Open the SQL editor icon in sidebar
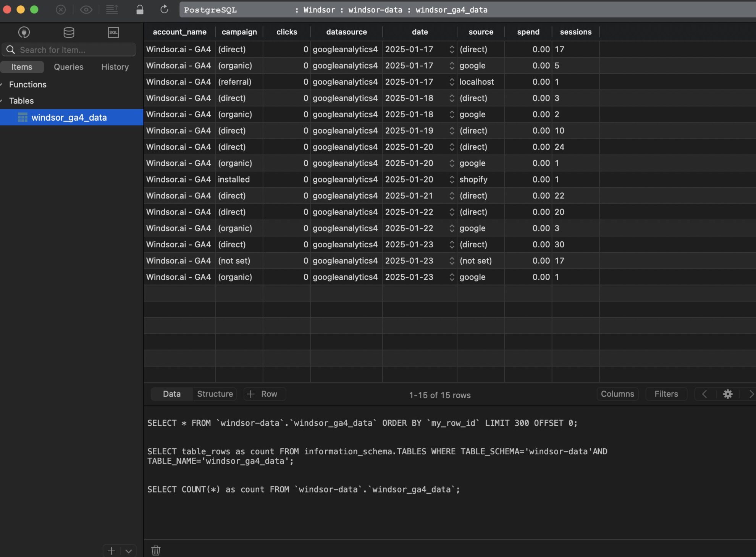This screenshot has height=557, width=756. click(113, 32)
